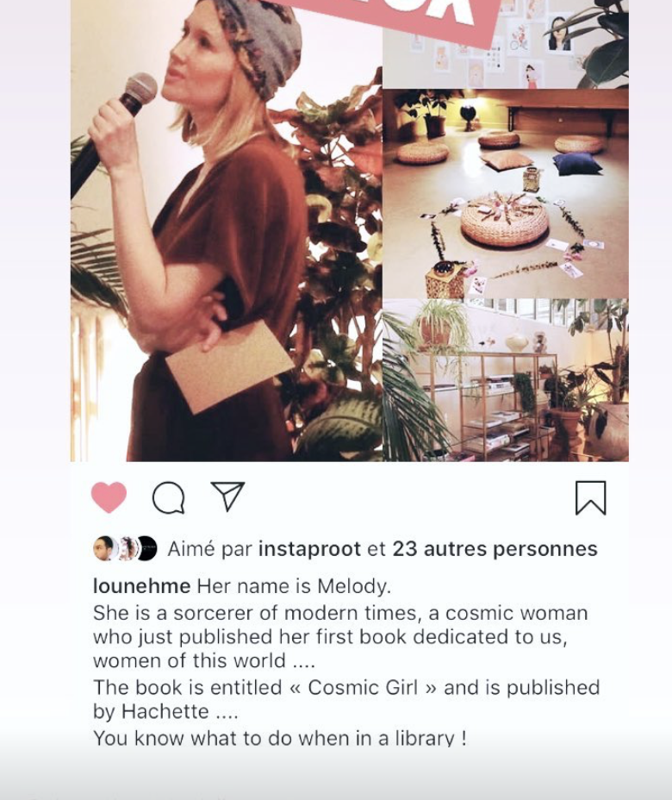Open the lounehme username profile
Viewport: 672px width, 800px height.
click(x=142, y=585)
